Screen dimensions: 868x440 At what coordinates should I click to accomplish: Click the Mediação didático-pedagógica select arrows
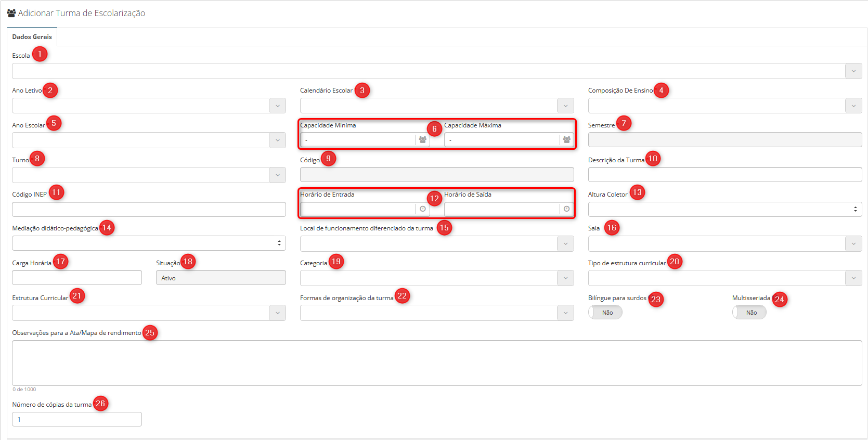(279, 243)
